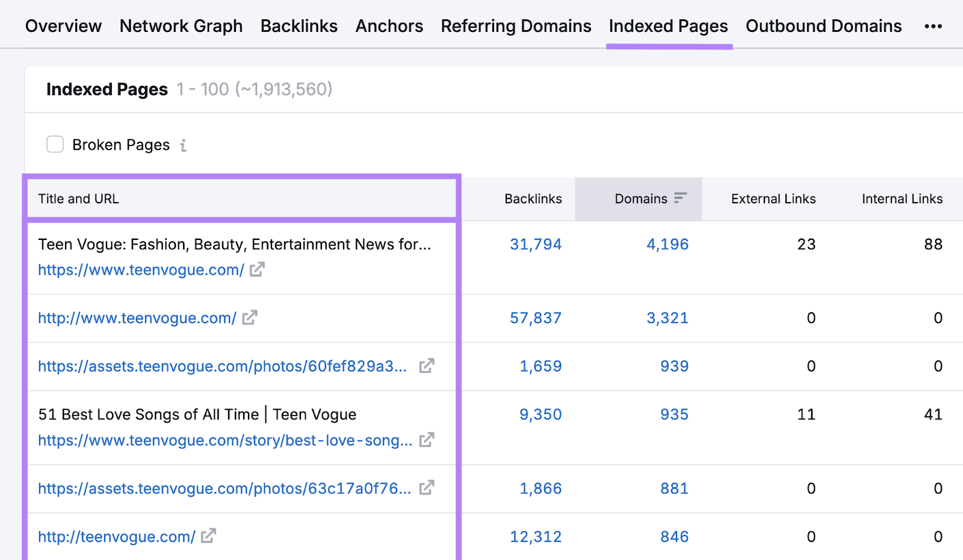
Task: Open the assets photos/63c17a0f76 link
Action: pos(224,488)
